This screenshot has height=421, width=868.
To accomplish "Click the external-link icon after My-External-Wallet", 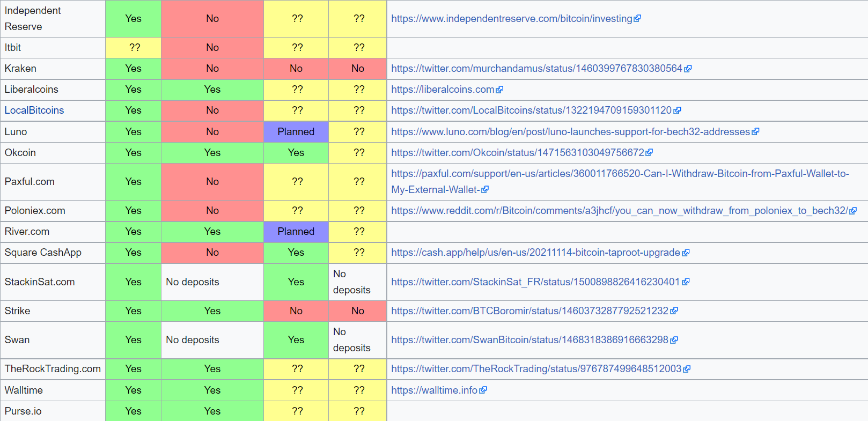I will point(485,190).
